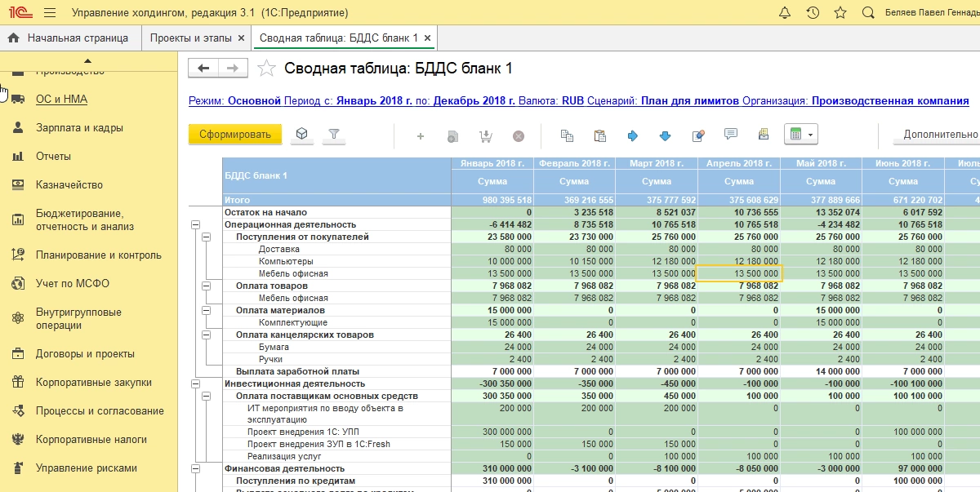This screenshot has width=980, height=492.
Task: Navigate back using the left arrow button
Action: [204, 69]
